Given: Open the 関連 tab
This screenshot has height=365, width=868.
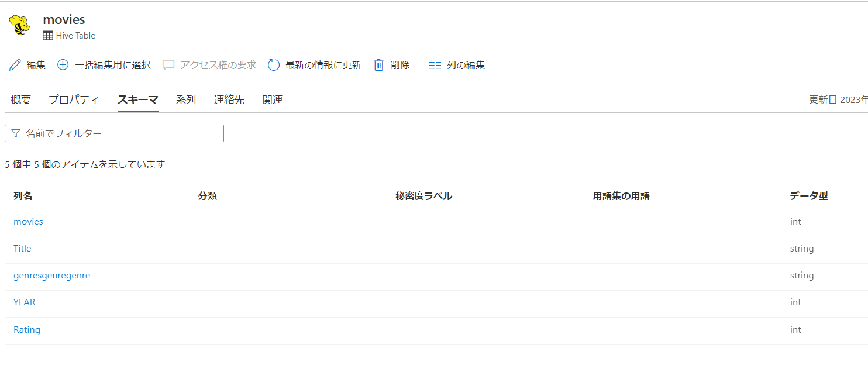Looking at the screenshot, I should [x=273, y=99].
